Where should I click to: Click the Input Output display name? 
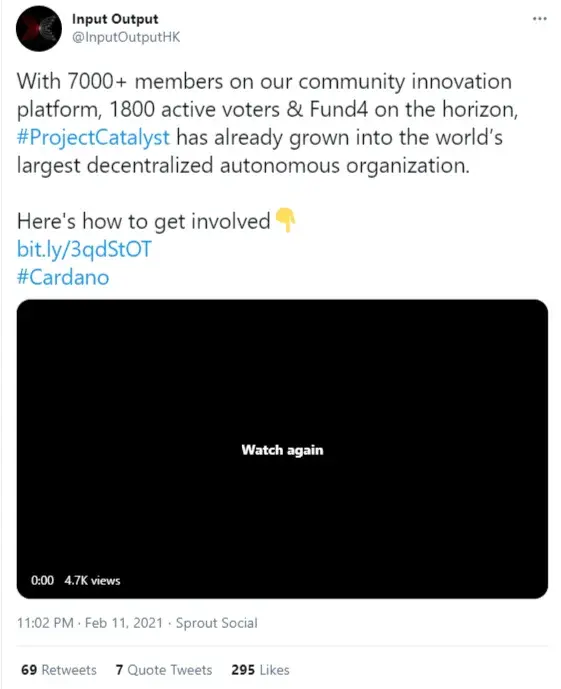[115, 19]
